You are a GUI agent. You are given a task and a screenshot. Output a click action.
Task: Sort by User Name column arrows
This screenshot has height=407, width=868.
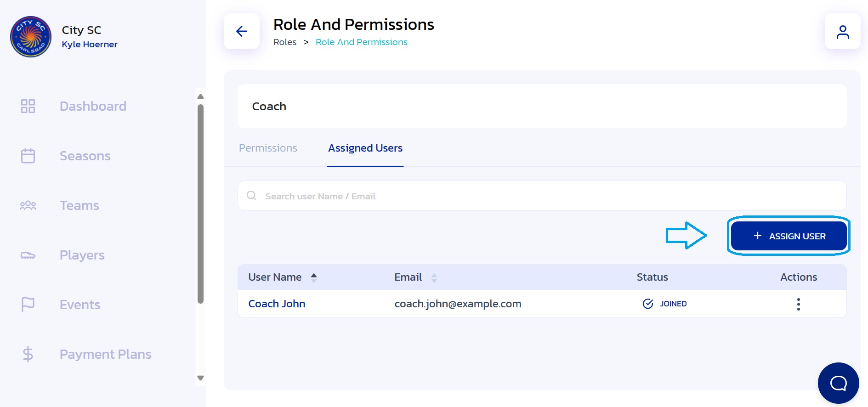click(314, 277)
